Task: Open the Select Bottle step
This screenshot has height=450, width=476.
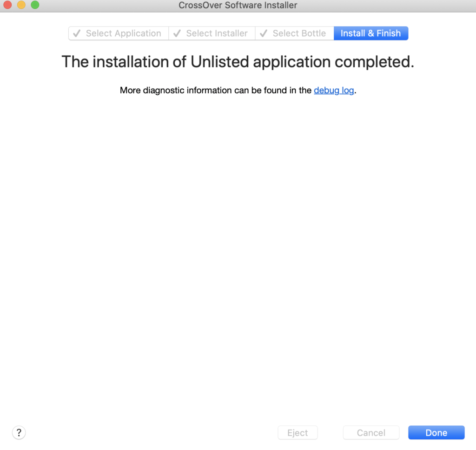Action: pyautogui.click(x=299, y=33)
